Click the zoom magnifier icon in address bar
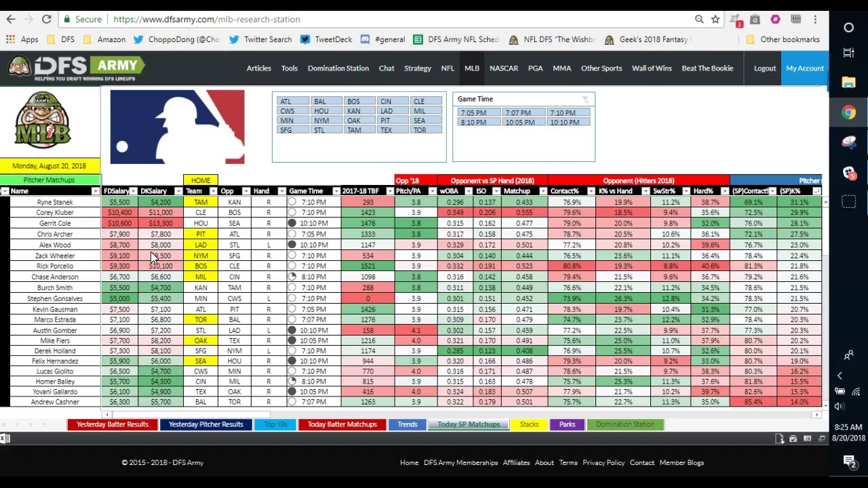 699,20
